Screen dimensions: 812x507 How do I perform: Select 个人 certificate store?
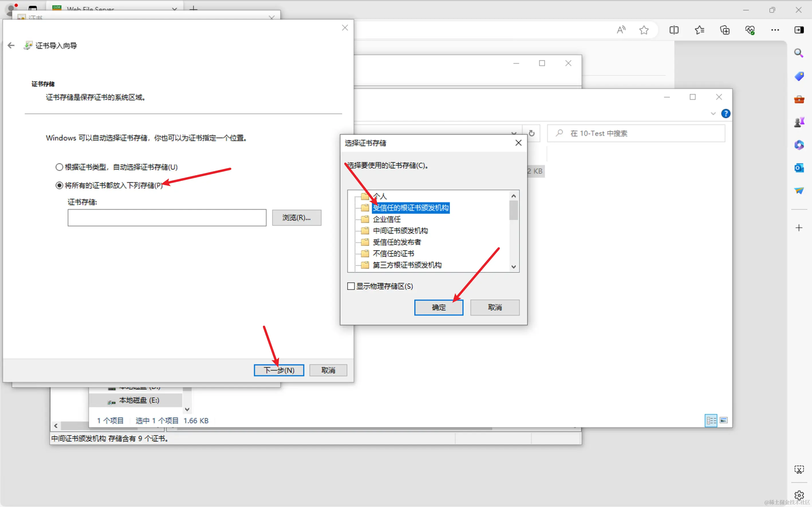pos(379,196)
